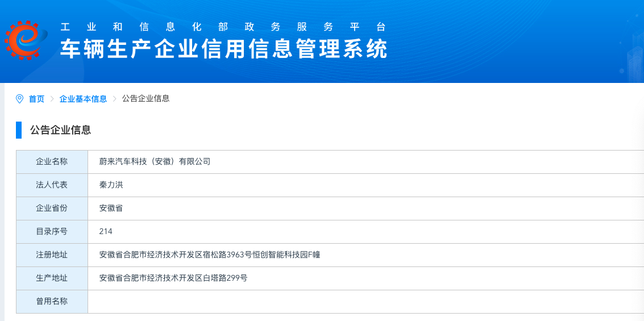This screenshot has height=321, width=644.
Task: Open 企业基本信息 breadcrumb link
Action: point(83,99)
